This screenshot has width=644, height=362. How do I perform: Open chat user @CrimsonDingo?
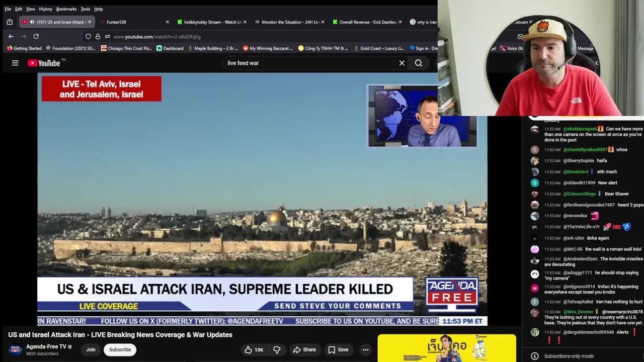pyautogui.click(x=580, y=194)
